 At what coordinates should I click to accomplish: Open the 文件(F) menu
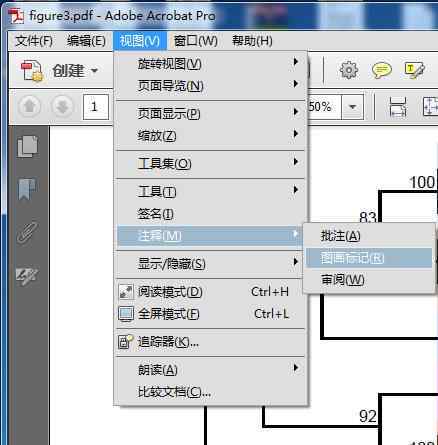[x=34, y=41]
